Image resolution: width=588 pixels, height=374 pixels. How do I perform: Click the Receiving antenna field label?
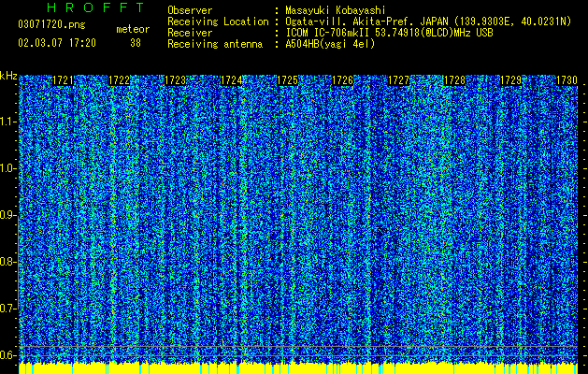[215, 44]
